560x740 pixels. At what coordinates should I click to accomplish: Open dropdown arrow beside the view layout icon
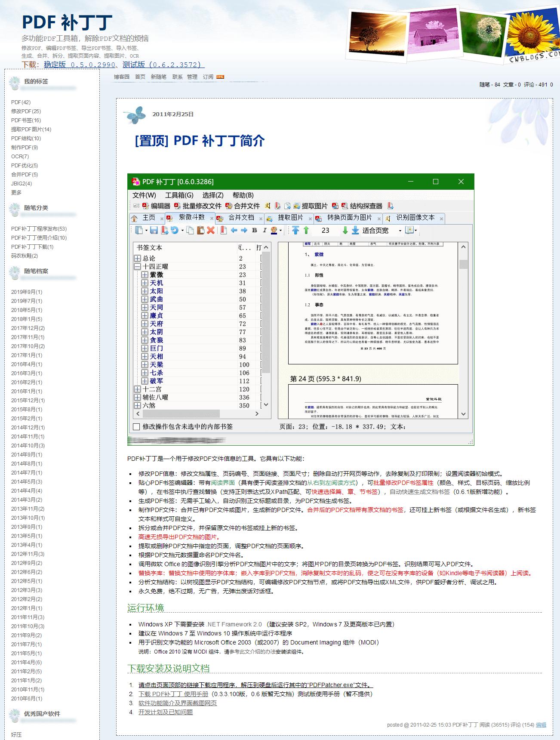click(x=416, y=231)
